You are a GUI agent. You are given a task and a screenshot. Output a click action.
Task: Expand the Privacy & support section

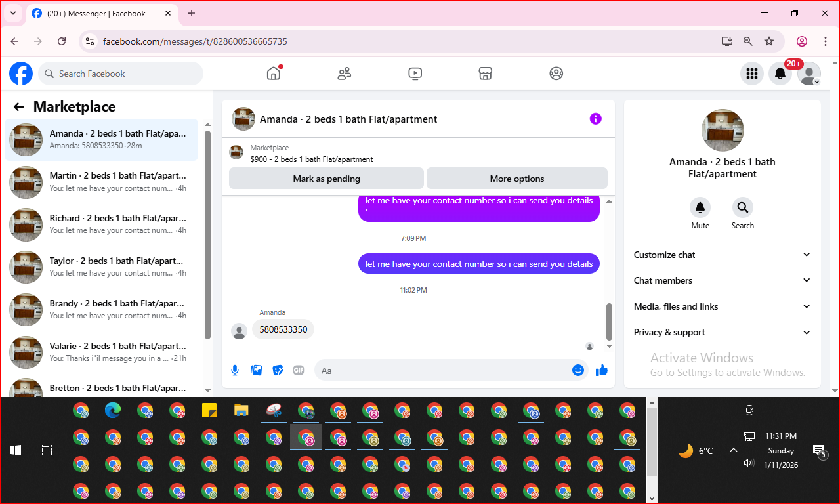(722, 332)
